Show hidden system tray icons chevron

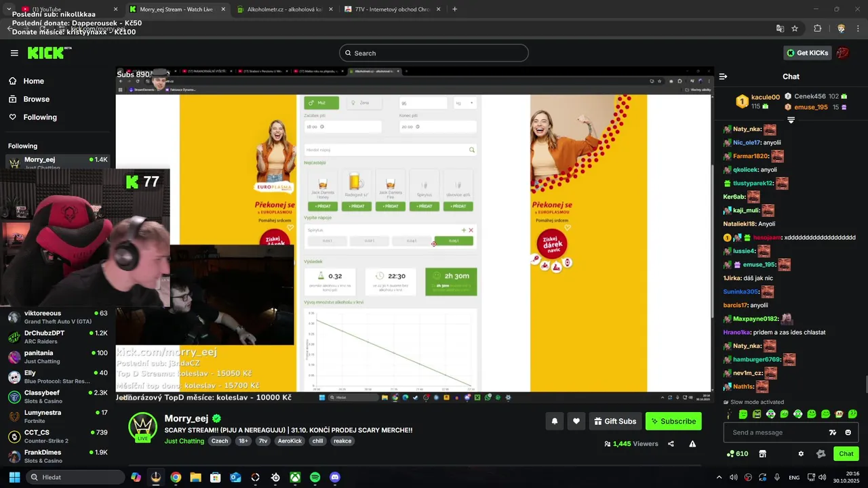pos(720,477)
